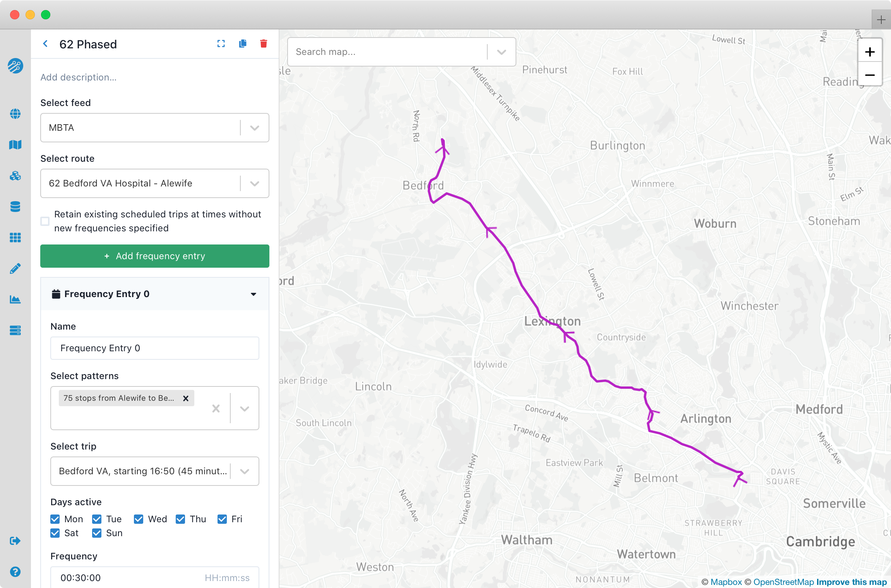Open the globe icon in sidebar
Viewport: 891px width, 588px height.
tap(15, 114)
